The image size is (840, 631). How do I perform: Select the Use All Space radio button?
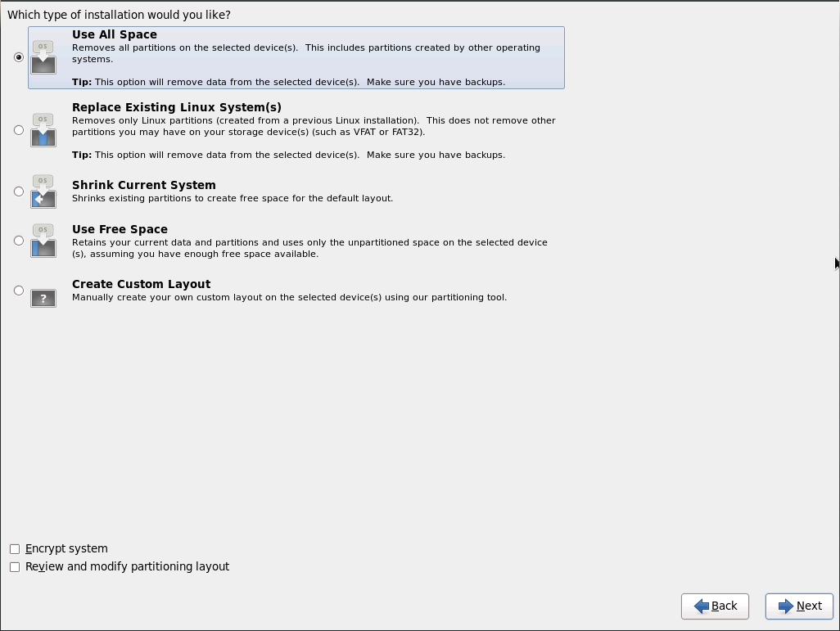[19, 57]
